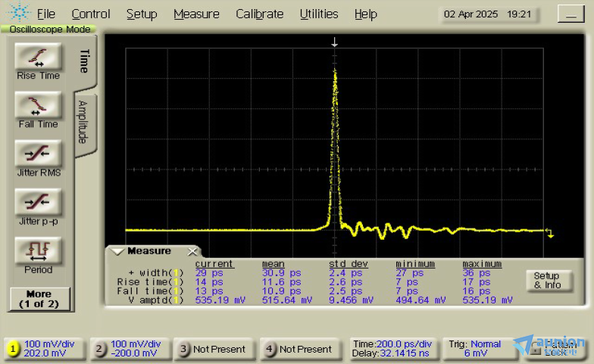Click the Fall Time measurement icon
The image size is (594, 364).
pyautogui.click(x=39, y=105)
